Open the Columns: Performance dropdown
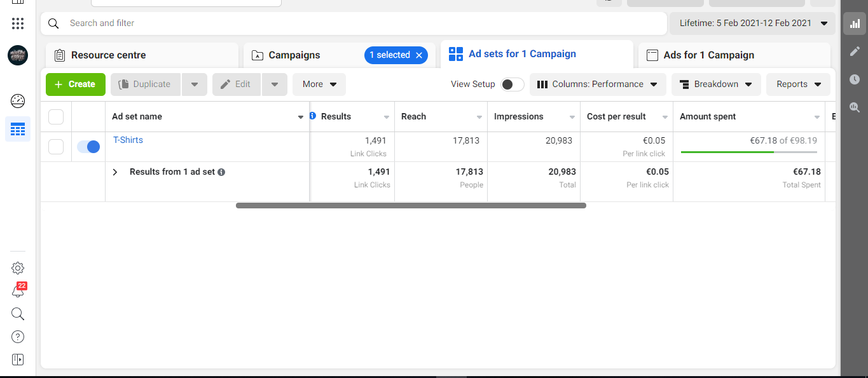 (598, 84)
